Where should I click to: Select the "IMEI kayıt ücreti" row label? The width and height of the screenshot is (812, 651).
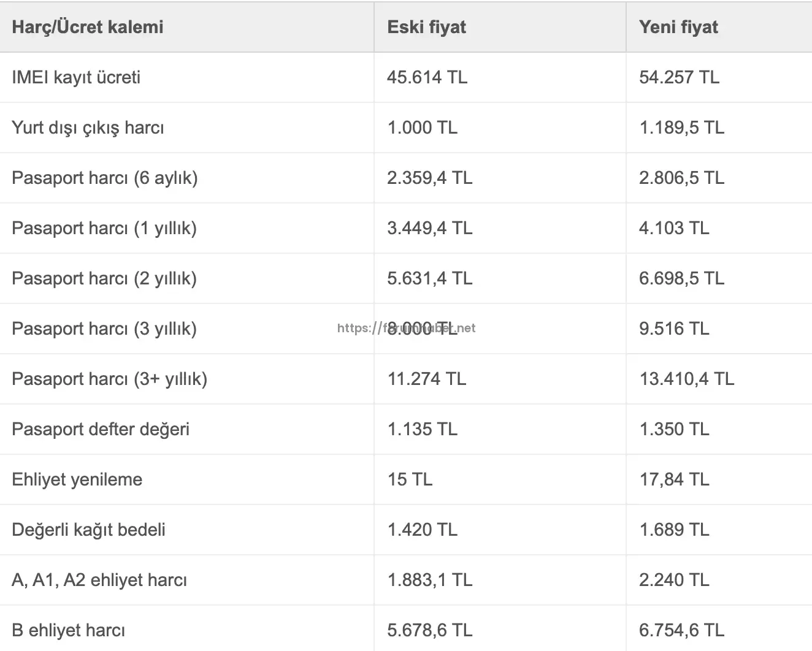click(x=76, y=77)
